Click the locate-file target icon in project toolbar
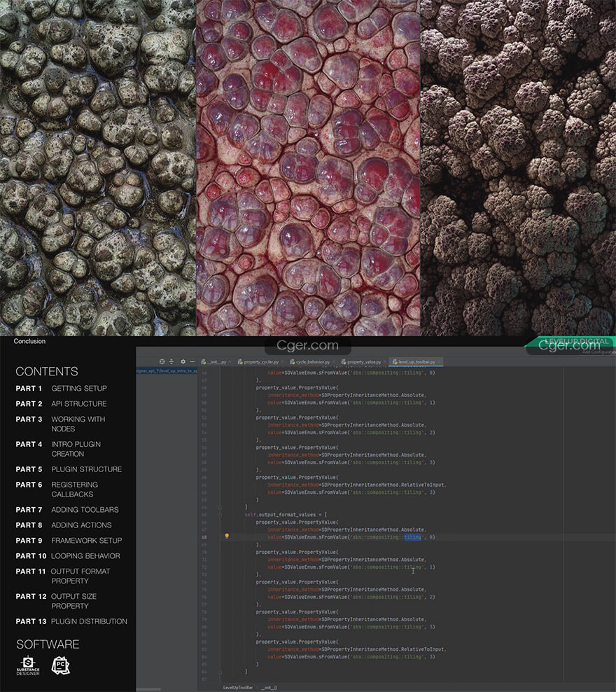 point(162,361)
